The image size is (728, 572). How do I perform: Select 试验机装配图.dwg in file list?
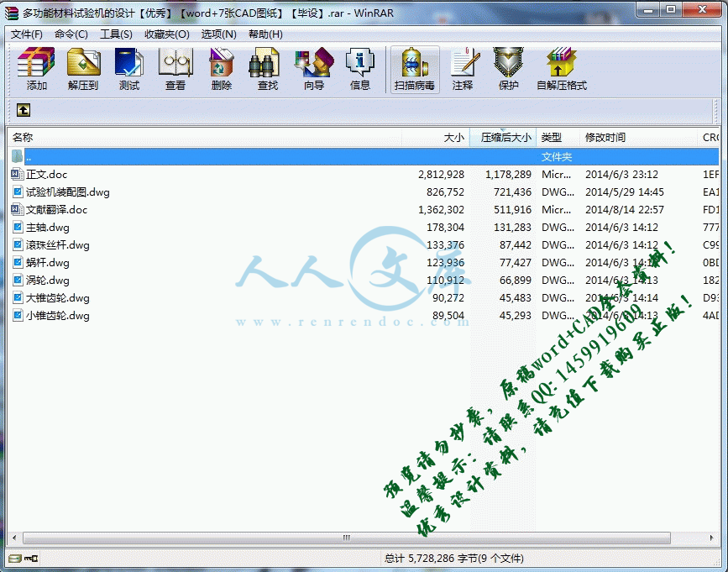tap(67, 192)
